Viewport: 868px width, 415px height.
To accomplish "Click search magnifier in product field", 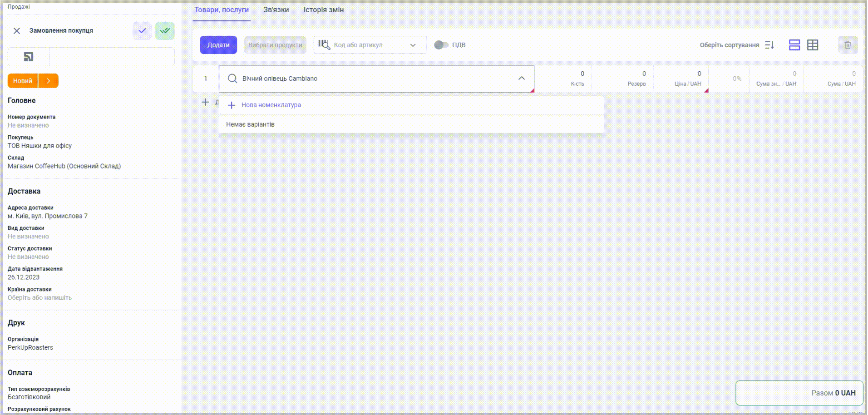I will [x=232, y=79].
